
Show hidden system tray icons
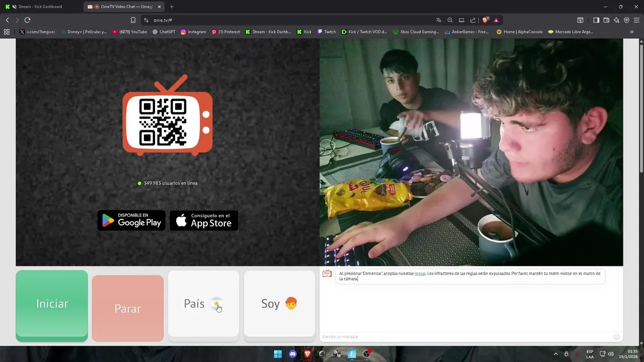click(555, 354)
